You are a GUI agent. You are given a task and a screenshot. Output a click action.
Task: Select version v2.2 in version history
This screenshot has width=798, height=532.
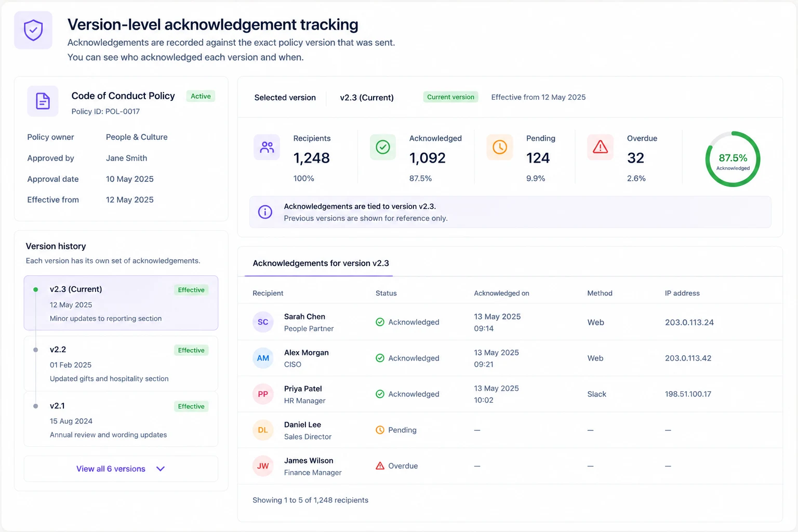pyautogui.click(x=121, y=364)
